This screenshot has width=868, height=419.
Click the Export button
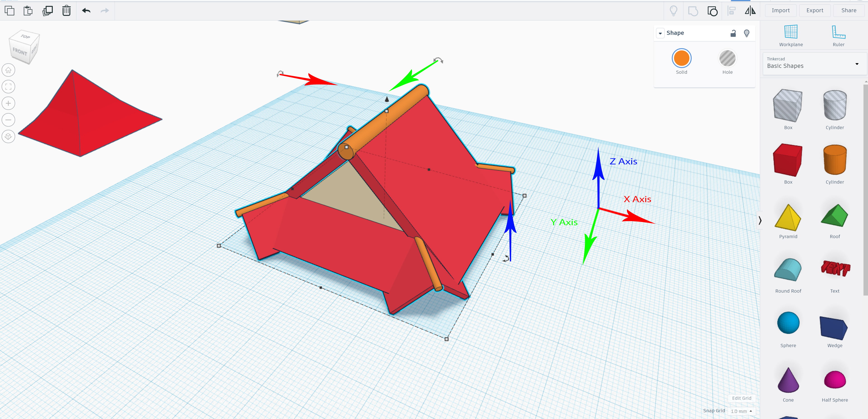click(x=814, y=10)
